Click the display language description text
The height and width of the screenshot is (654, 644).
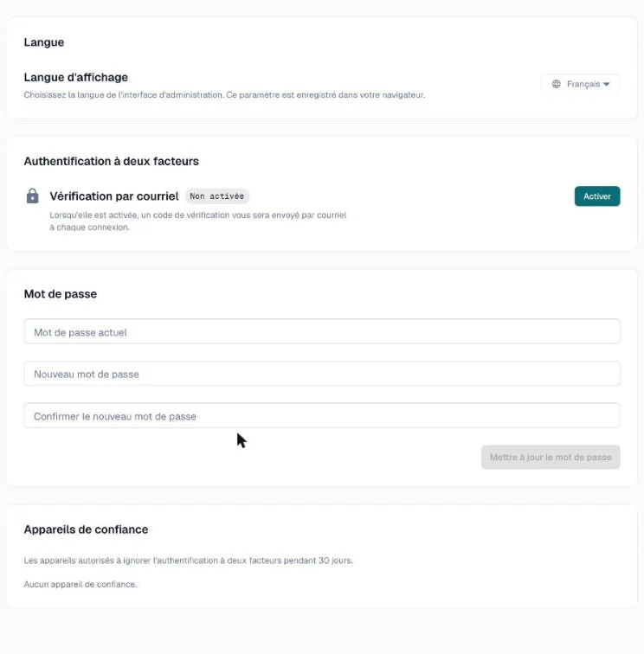(x=224, y=95)
